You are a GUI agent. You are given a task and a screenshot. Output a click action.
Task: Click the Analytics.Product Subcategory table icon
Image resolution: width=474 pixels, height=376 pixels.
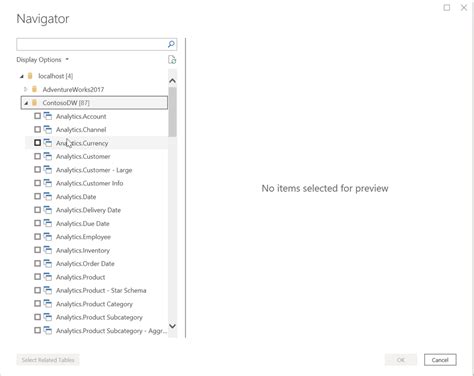48,317
